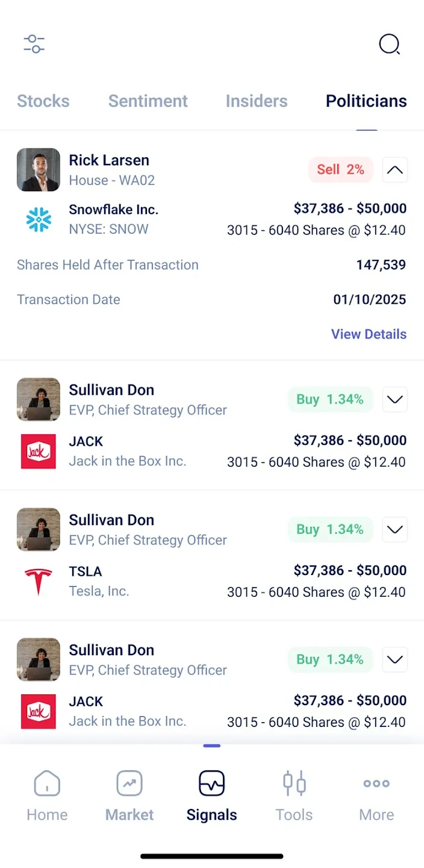Tap the More three-dots icon
The width and height of the screenshot is (424, 868).
pyautogui.click(x=376, y=784)
